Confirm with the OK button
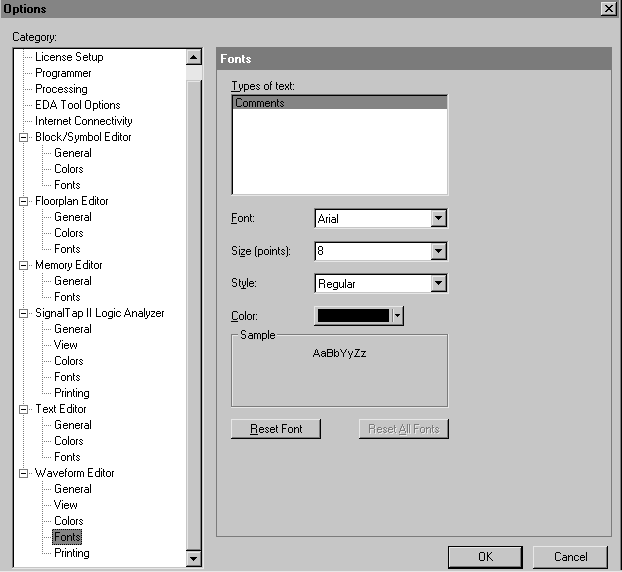622x572 pixels. (x=485, y=557)
